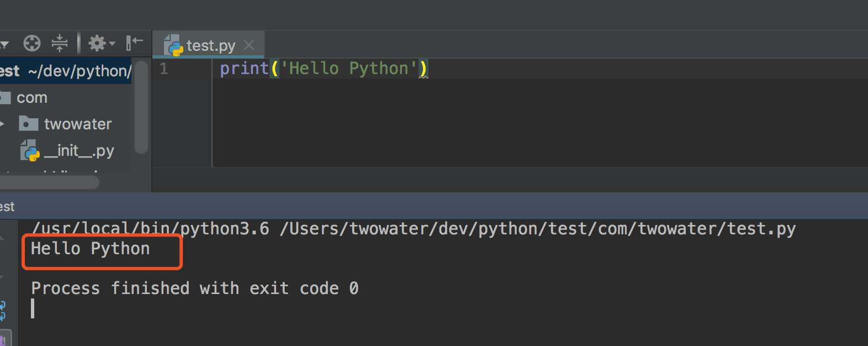This screenshot has width=868, height=346.
Task: Switch to the test.py editor tab
Action: tap(210, 45)
